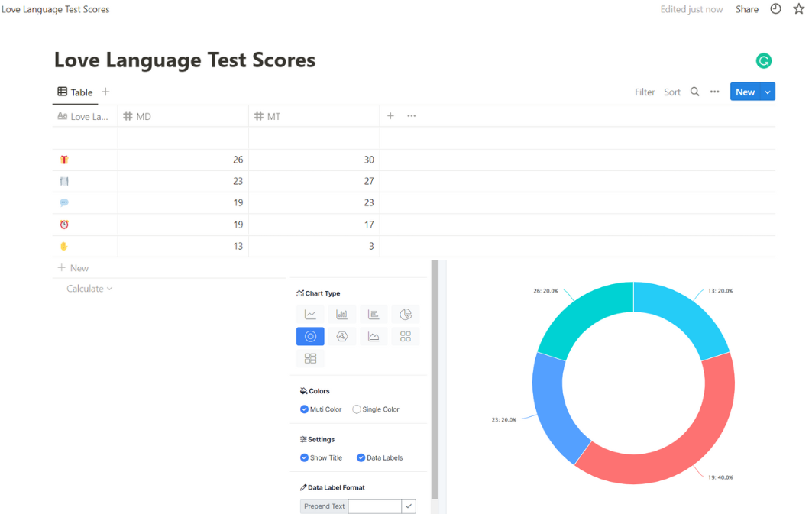Screen dimensions: 812x514
Task: Select the vertical bar chart type
Action: pyautogui.click(x=342, y=314)
